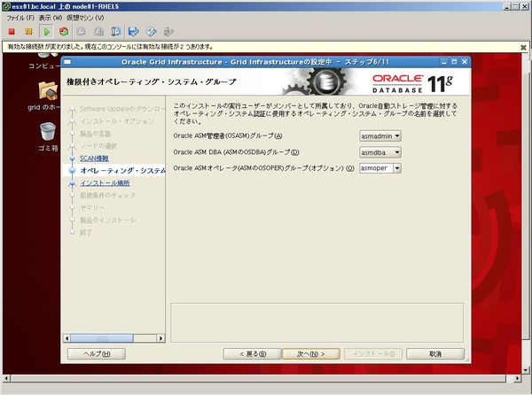Image resolution: width=532 pixels, height=395 pixels.
Task: Click the yellow pause (suspend) toolbar icon
Action: (29, 32)
